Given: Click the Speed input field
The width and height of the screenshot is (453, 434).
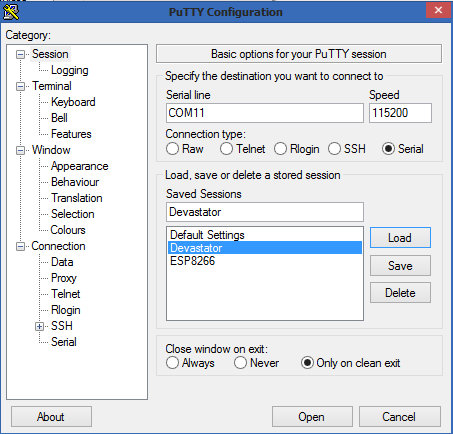Looking at the screenshot, I should tap(400, 113).
